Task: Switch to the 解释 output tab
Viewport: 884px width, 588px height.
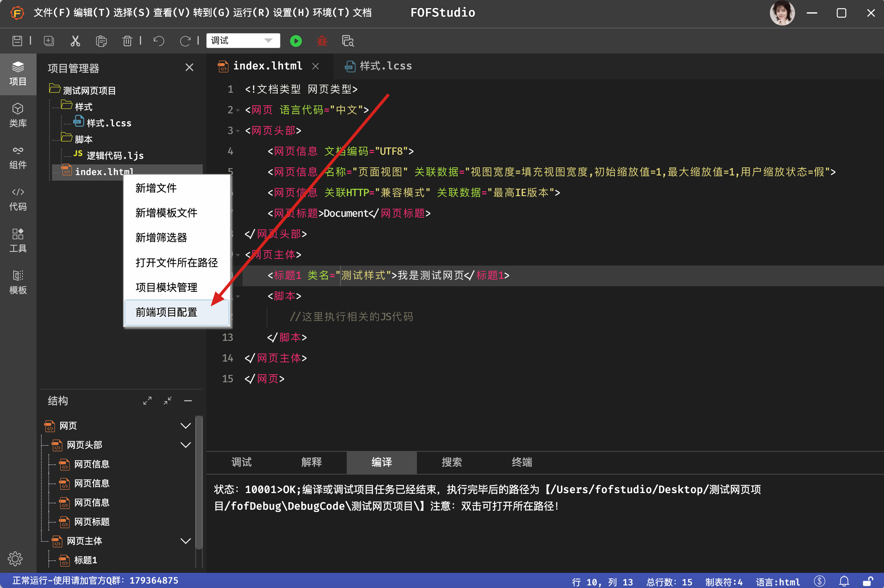Action: 312,462
